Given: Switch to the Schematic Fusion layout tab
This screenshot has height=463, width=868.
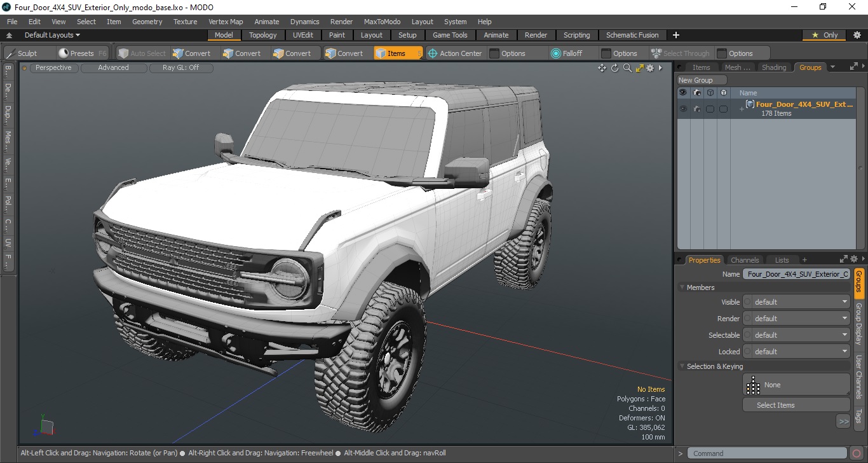Looking at the screenshot, I should [x=632, y=35].
